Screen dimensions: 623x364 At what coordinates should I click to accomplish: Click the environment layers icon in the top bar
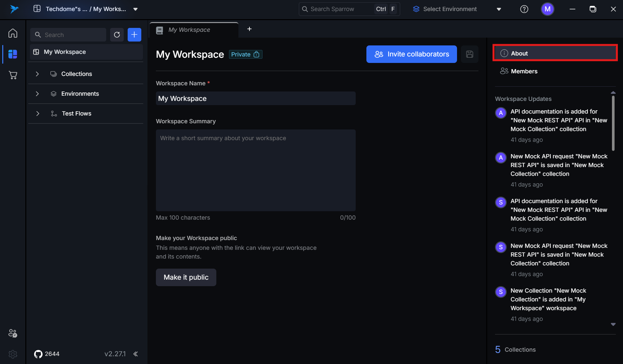click(x=416, y=9)
